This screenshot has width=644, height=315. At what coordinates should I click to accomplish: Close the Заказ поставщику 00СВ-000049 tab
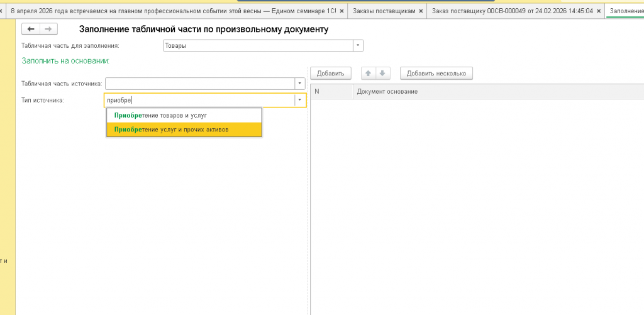tap(599, 11)
